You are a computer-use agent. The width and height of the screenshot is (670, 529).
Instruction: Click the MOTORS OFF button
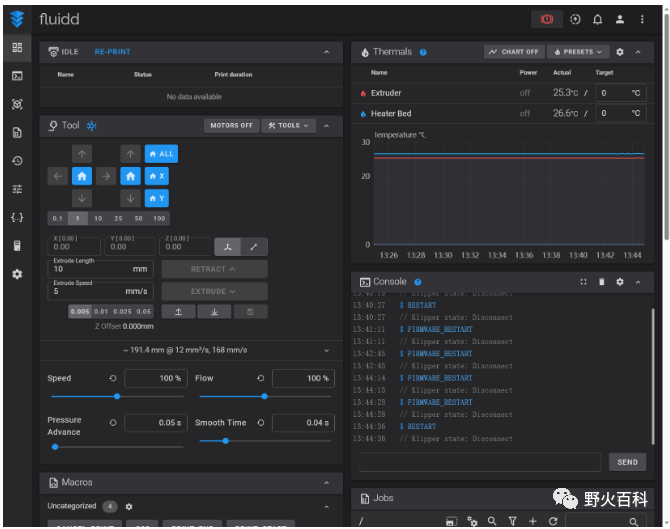tap(231, 126)
